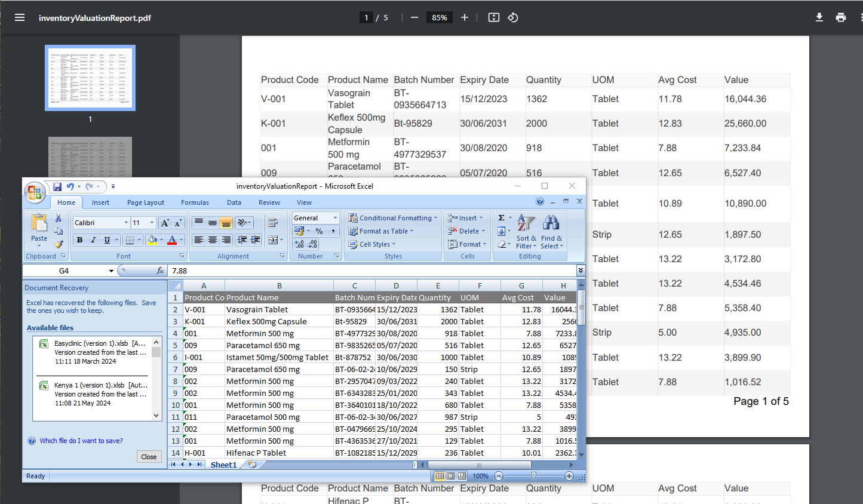Download the PDF using the download icon
Viewport: 863px width, 504px height.
click(819, 17)
